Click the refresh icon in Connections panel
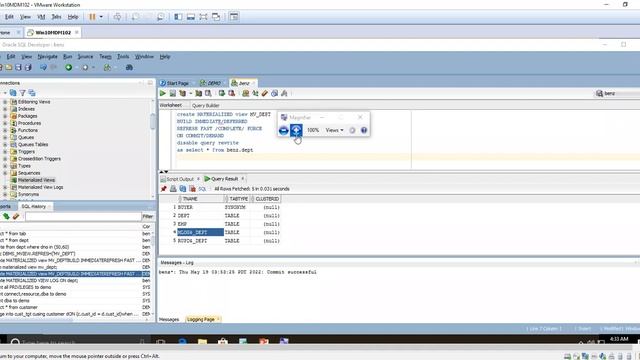640x360 pixels. [x=13, y=93]
